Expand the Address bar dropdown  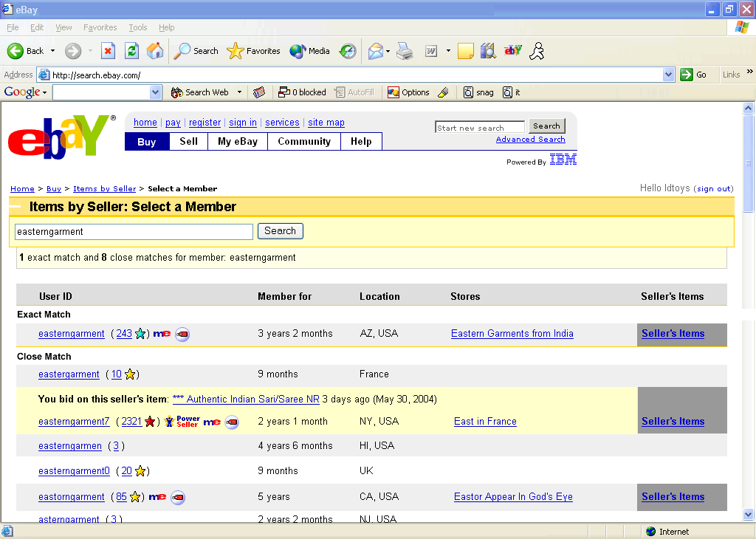pos(668,75)
